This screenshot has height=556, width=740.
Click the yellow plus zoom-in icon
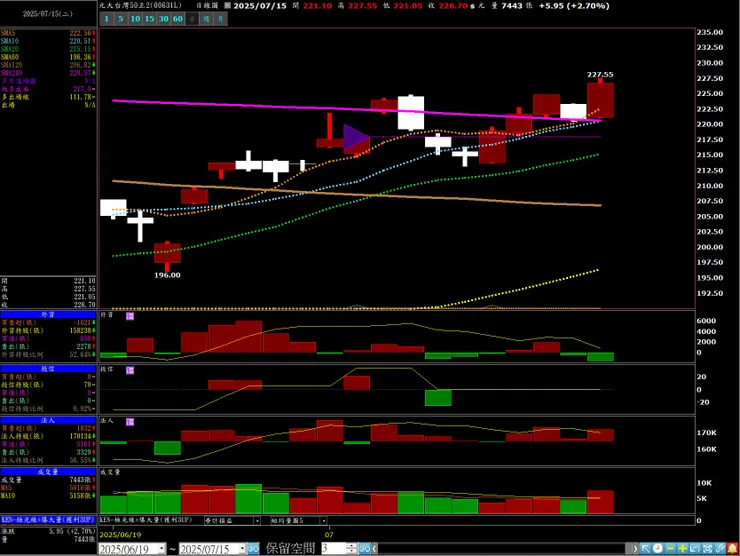pos(682,548)
